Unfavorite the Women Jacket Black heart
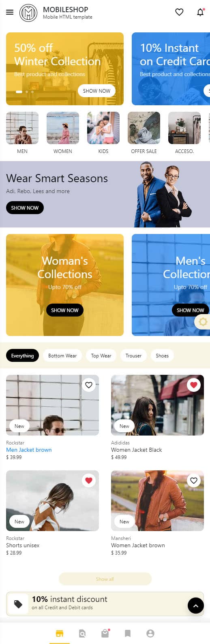 tap(194, 385)
